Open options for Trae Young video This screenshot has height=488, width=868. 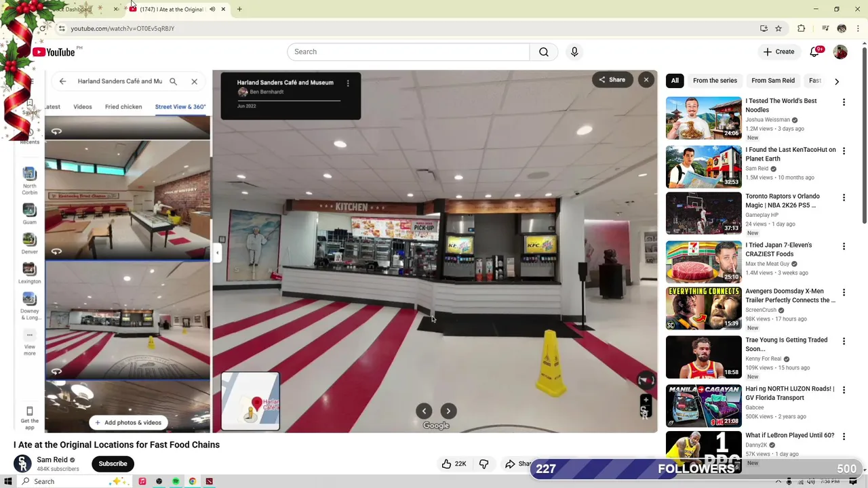tap(844, 342)
